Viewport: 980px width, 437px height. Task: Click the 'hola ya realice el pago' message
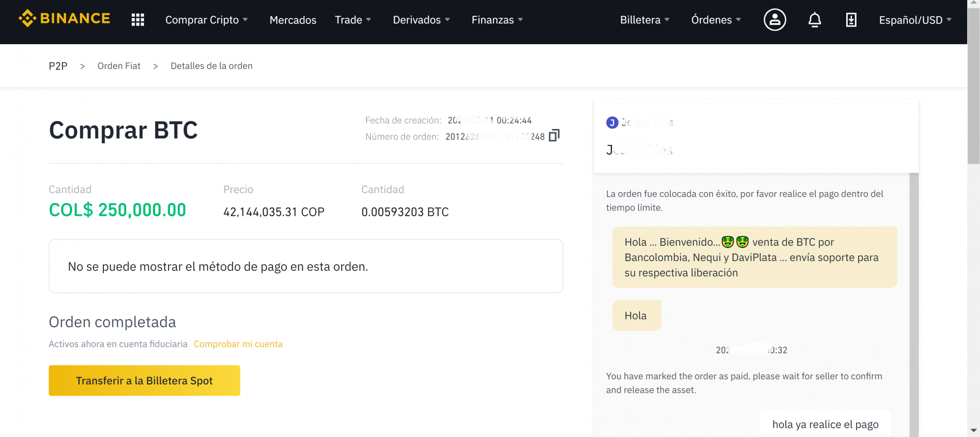pos(826,424)
